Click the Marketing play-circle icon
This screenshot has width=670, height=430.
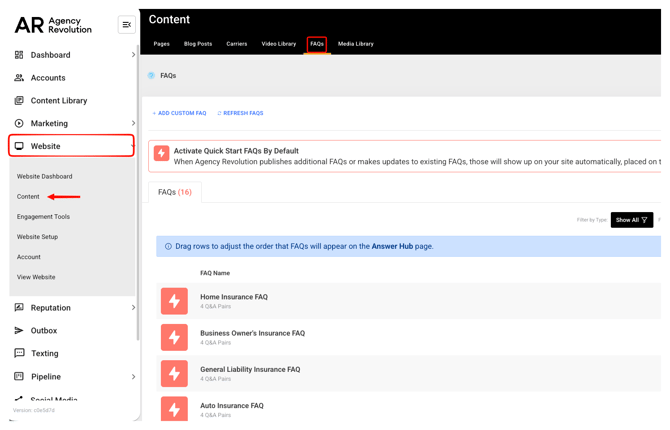pyautogui.click(x=19, y=124)
